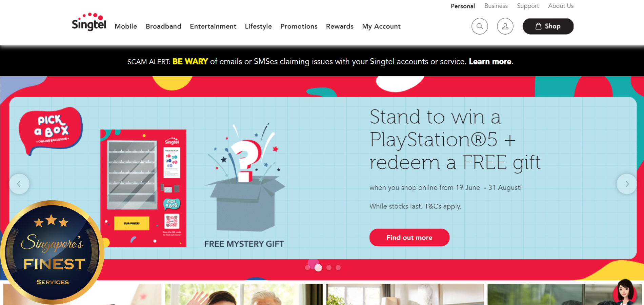Image resolution: width=644 pixels, height=305 pixels.
Task: Select the fourth carousel dot
Action: (338, 268)
